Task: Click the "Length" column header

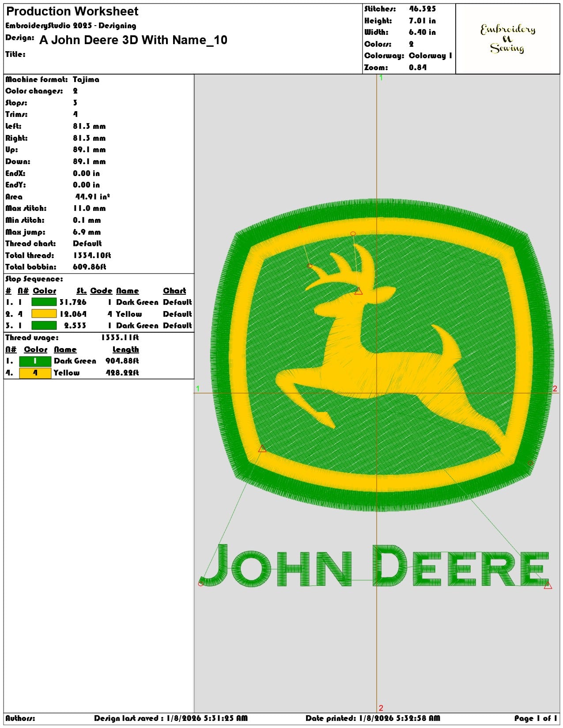Action: click(x=125, y=349)
